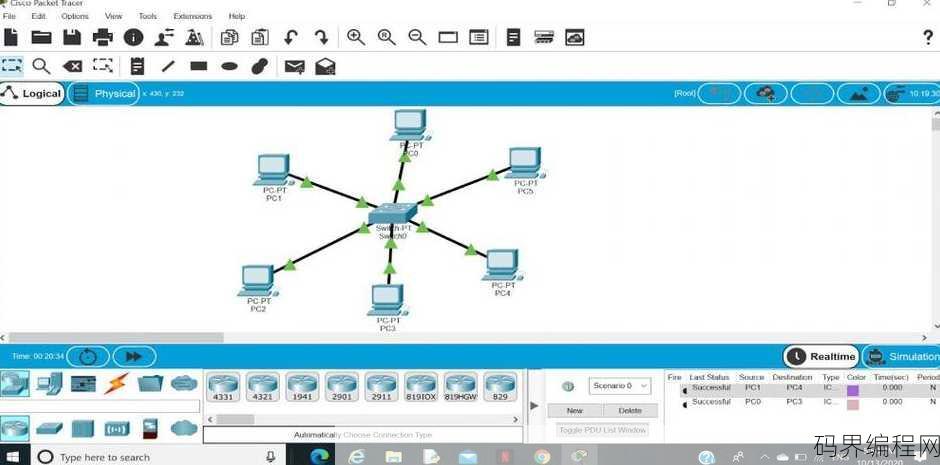Pick the Inspect magnifier tool

[x=41, y=66]
